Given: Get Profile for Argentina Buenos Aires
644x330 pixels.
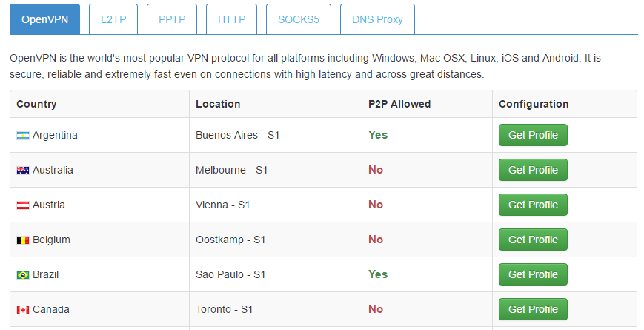Looking at the screenshot, I should (x=533, y=135).
